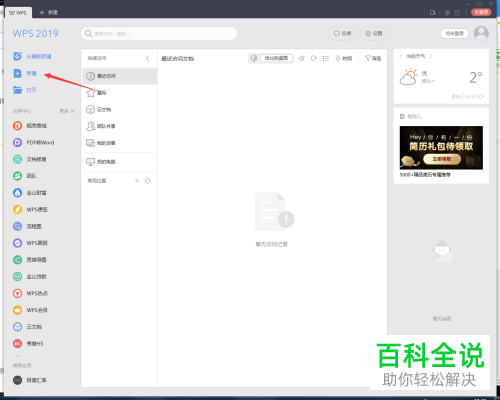This screenshot has width=500, height=400.
Task: Switch to list view icon
Action: (326, 58)
